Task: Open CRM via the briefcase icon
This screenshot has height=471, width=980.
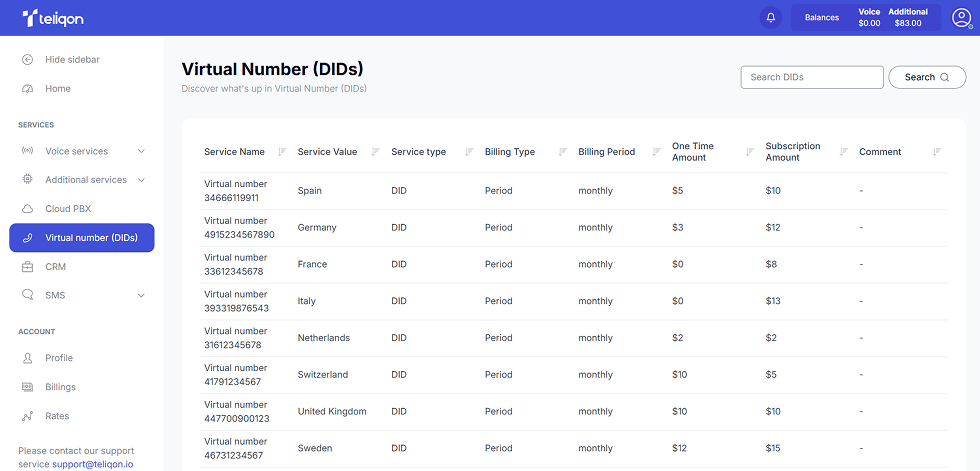Action: tap(27, 266)
